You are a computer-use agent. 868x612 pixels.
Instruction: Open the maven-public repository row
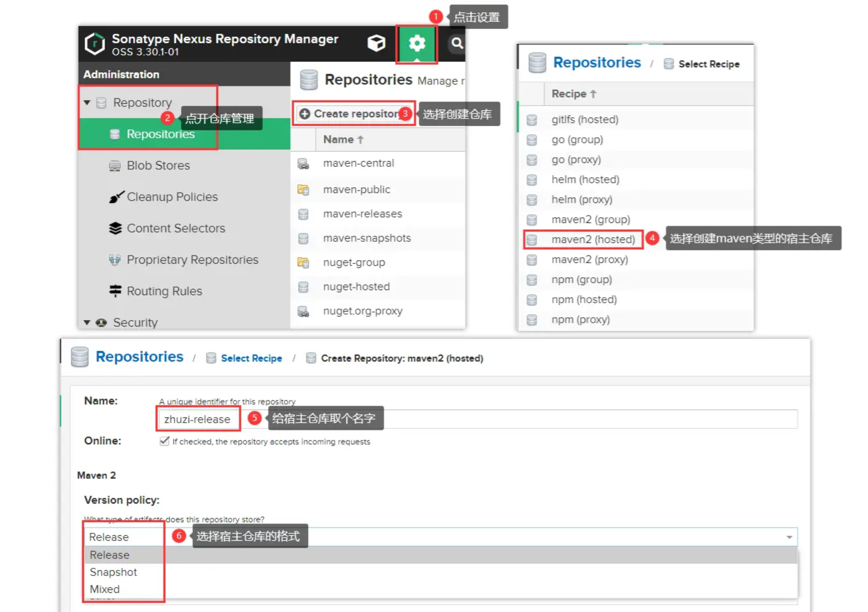[x=378, y=190]
